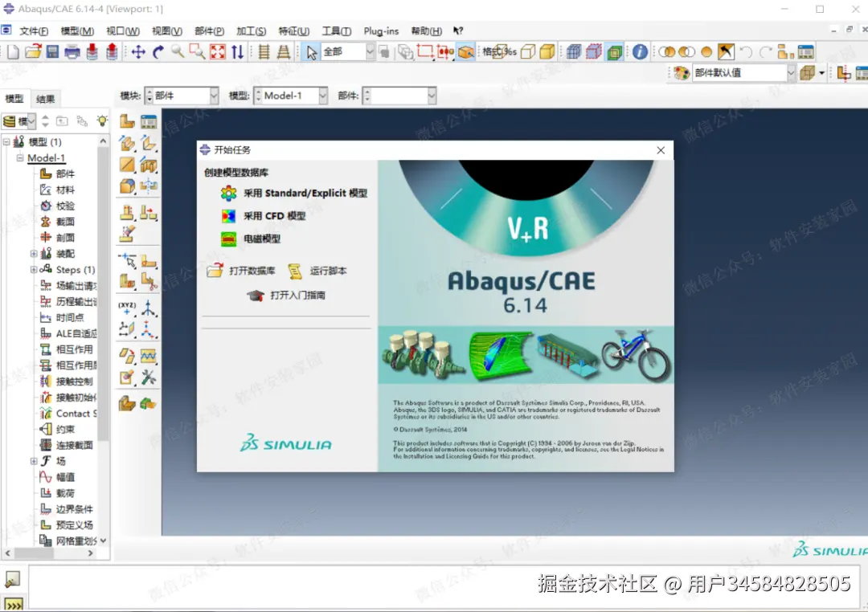
Task: Click the message area icon
Action: pos(12,579)
